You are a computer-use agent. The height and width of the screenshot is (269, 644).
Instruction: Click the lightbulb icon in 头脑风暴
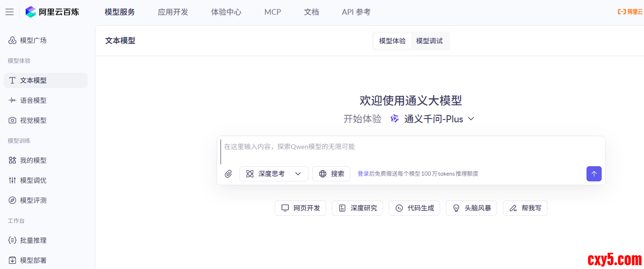click(456, 208)
